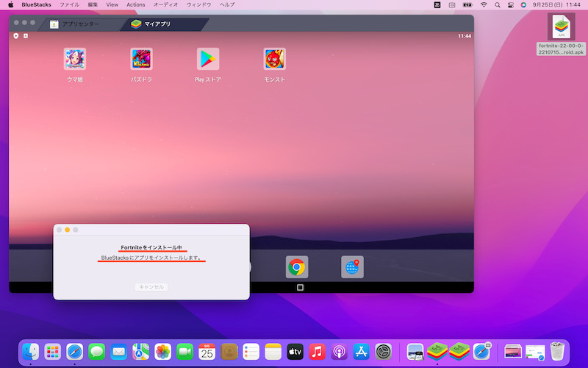Open the ウマ娘 app icon
The width and height of the screenshot is (588, 368).
click(75, 59)
